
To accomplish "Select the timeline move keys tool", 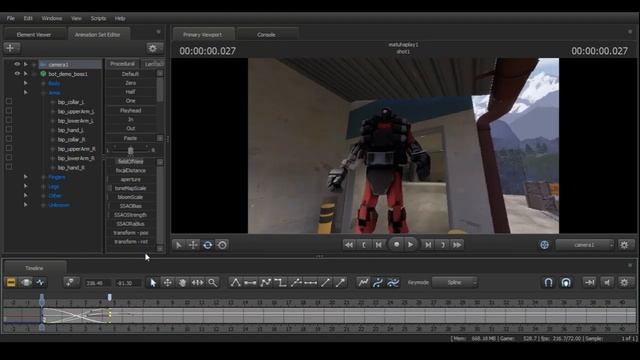I will coord(168,282).
